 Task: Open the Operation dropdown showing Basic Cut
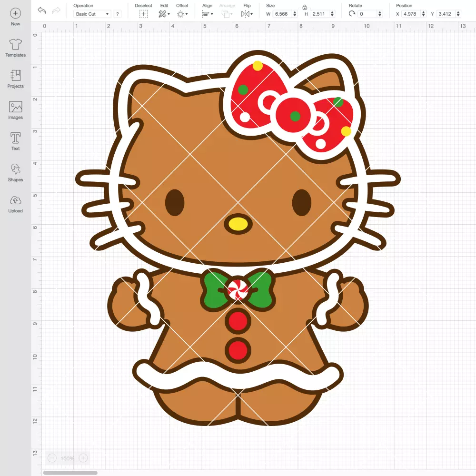pos(92,14)
